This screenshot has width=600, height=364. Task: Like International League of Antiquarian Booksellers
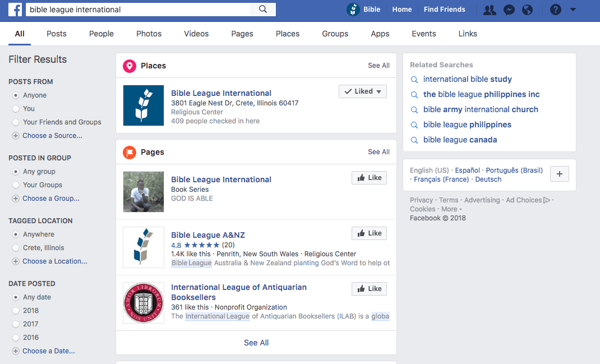370,289
